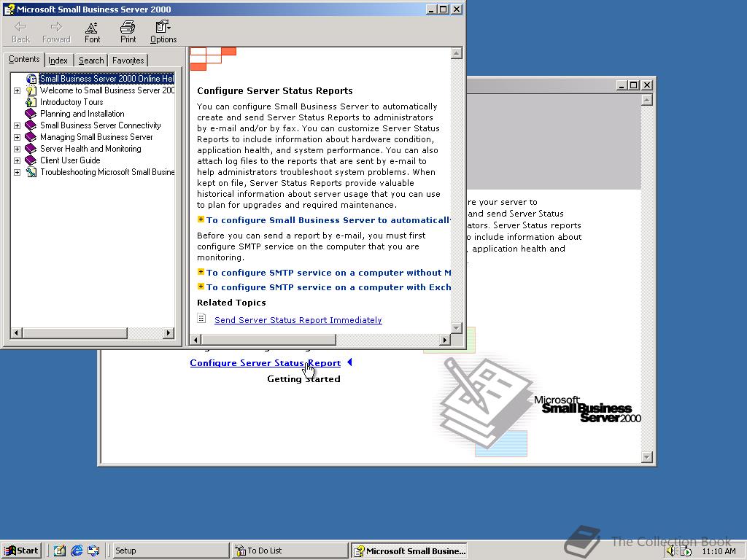The height and width of the screenshot is (560, 747).
Task: Switch to the Search tab
Action: pyautogui.click(x=91, y=61)
